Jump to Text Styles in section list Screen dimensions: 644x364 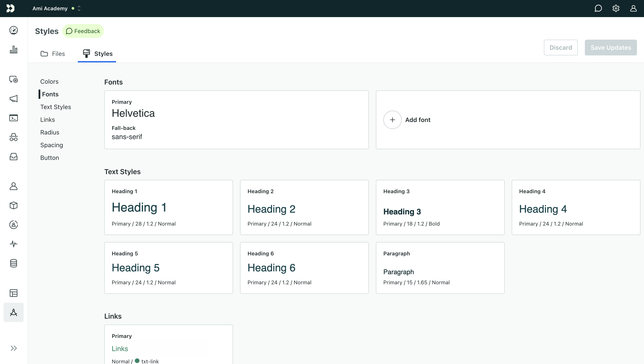point(55,107)
